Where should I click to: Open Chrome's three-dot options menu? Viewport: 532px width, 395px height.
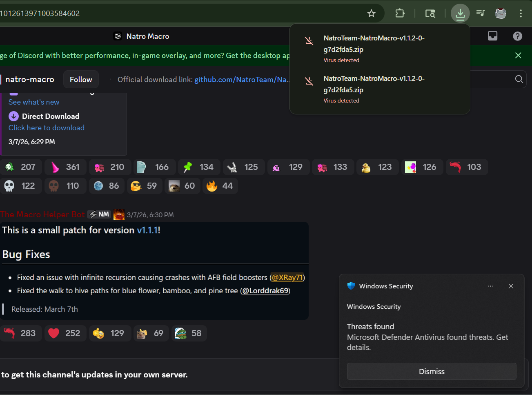521,13
